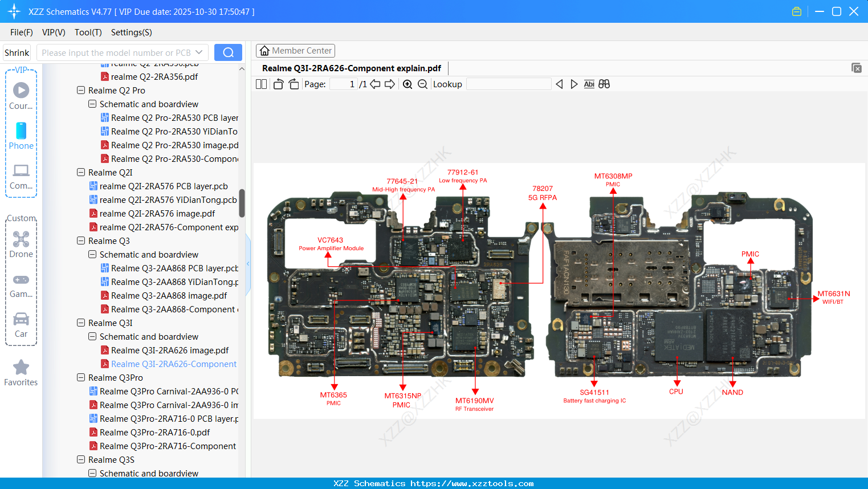
Task: Toggle Abl match-case text option
Action: point(589,84)
